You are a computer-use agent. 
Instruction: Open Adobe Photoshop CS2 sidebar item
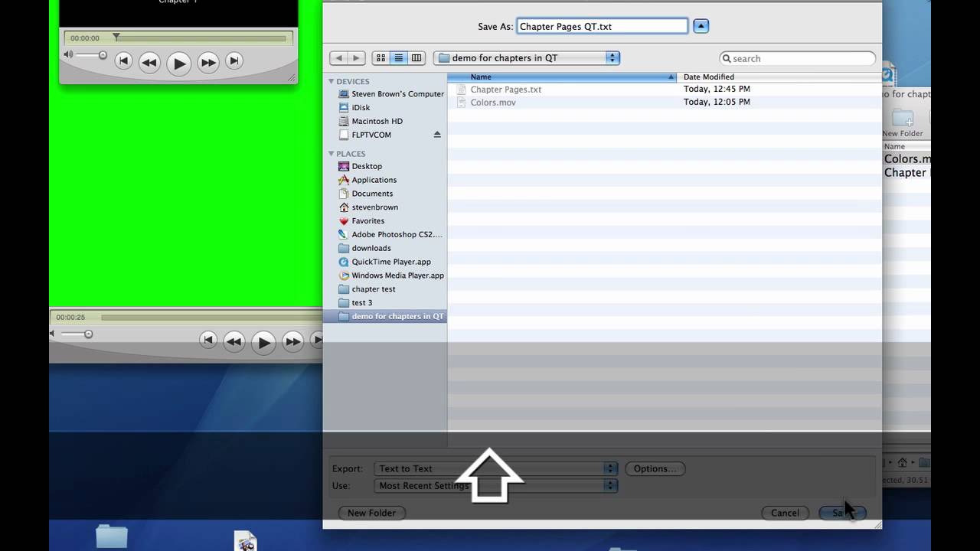tap(390, 235)
